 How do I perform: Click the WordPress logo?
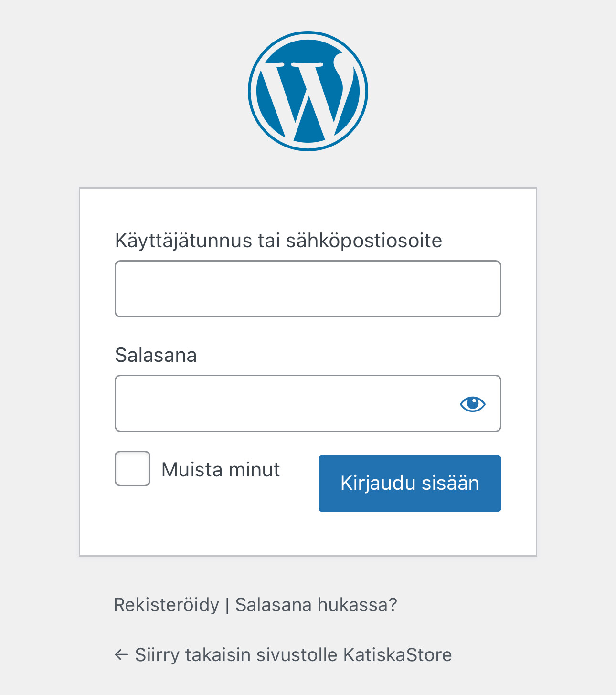[308, 91]
